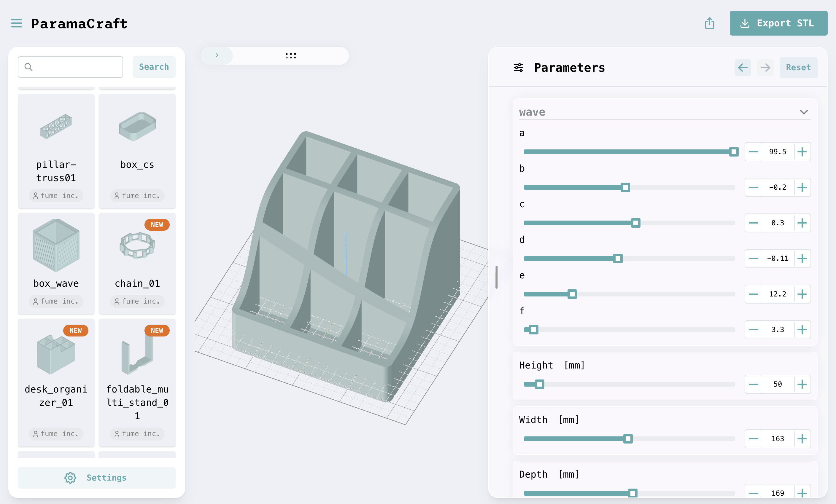This screenshot has width=836, height=504.
Task: Click the share icon
Action: click(709, 23)
